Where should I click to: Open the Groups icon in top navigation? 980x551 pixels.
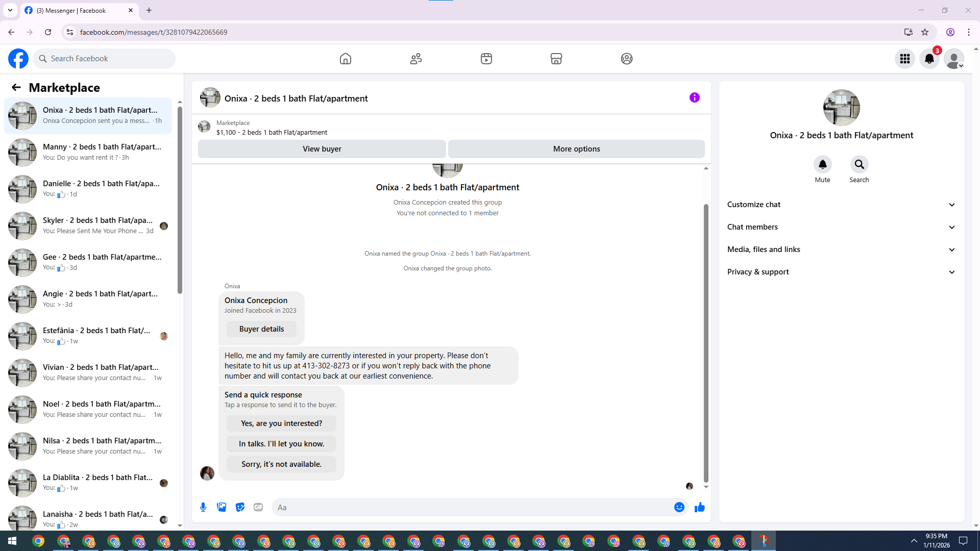[x=627, y=59]
